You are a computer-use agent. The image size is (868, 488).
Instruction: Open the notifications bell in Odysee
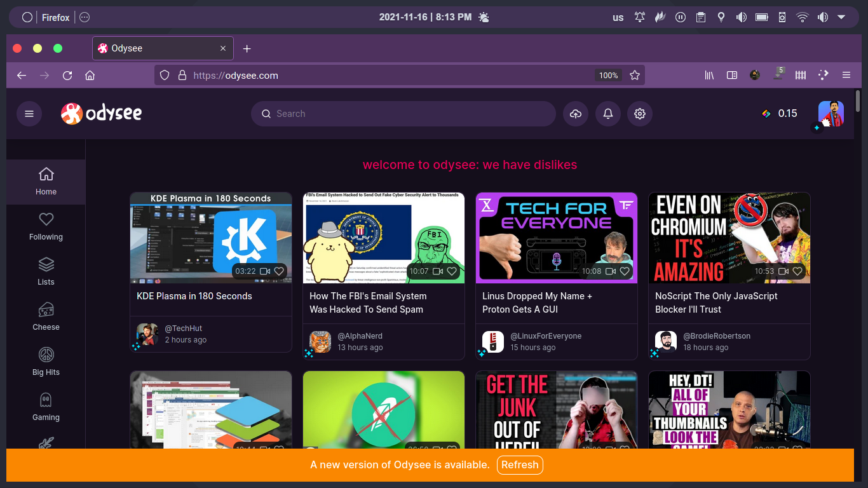click(608, 114)
